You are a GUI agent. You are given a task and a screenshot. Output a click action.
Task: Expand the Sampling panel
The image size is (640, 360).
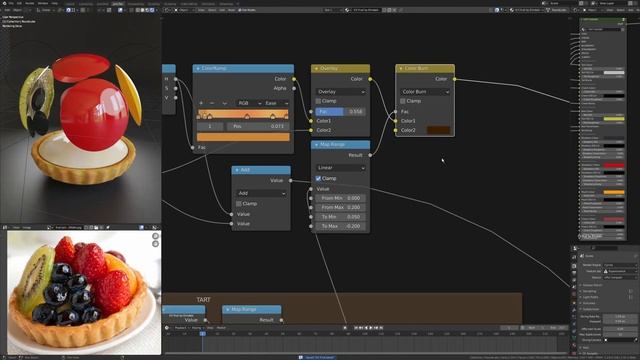[x=589, y=291]
